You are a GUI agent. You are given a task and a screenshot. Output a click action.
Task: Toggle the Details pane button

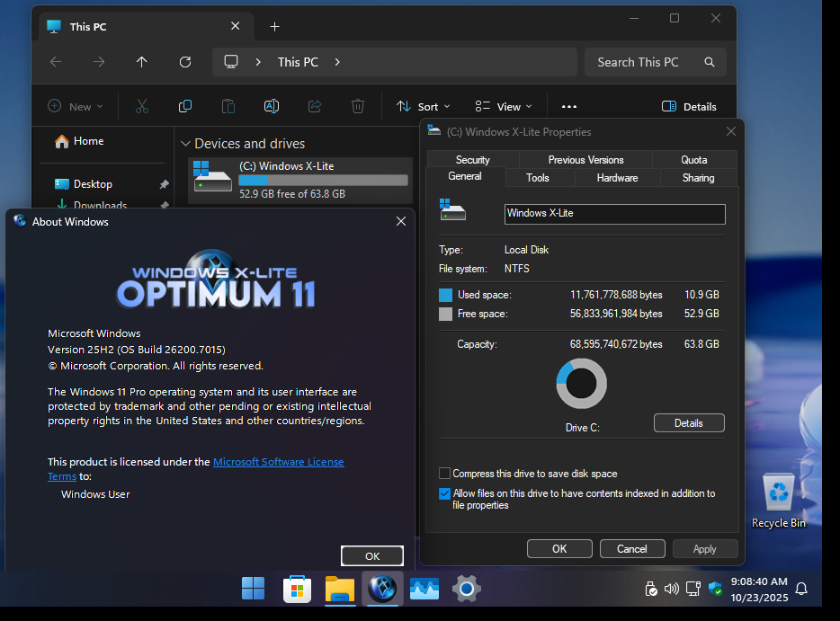pyautogui.click(x=689, y=107)
